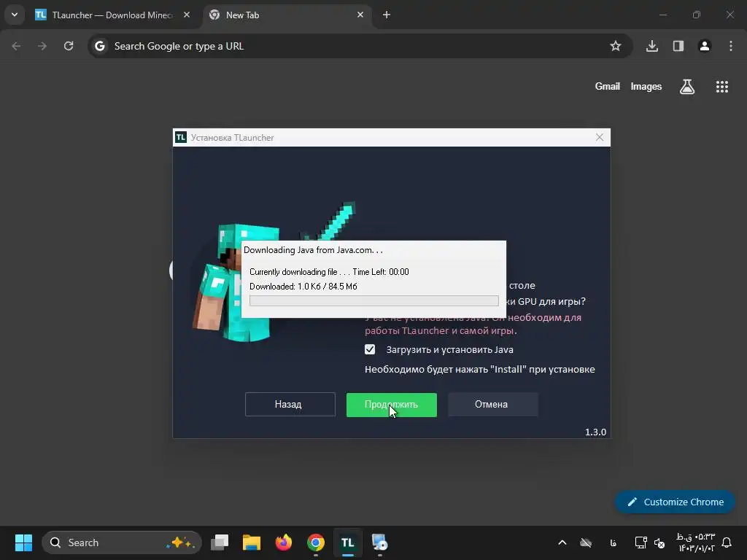Switch to the TLauncher download tab
The height and width of the screenshot is (560, 747).
112,15
